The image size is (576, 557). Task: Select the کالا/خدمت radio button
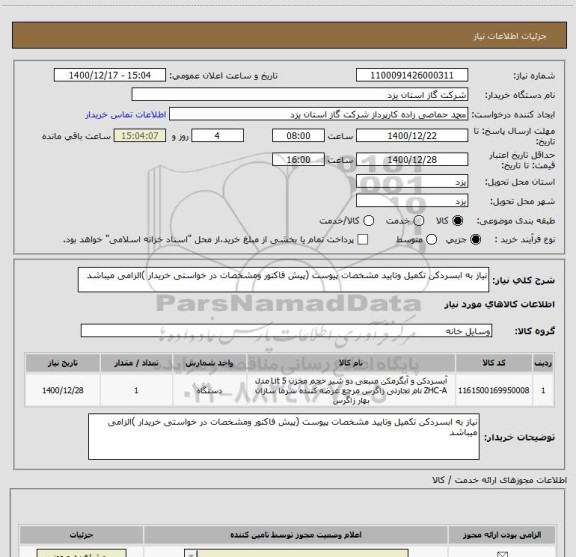coord(368,221)
